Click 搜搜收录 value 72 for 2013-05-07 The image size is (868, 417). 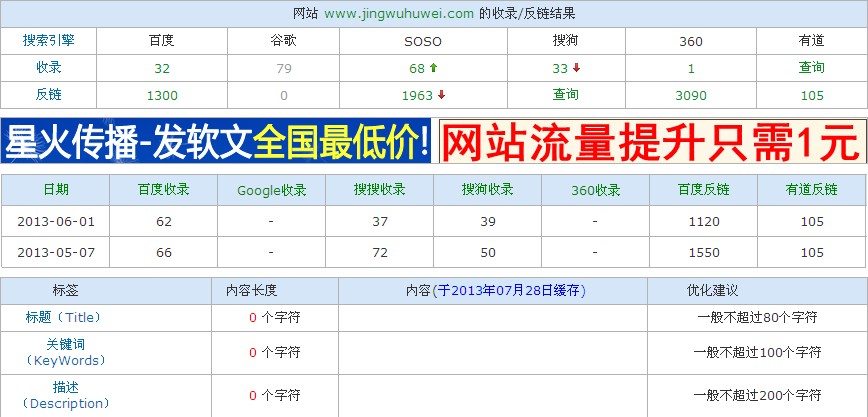(380, 253)
